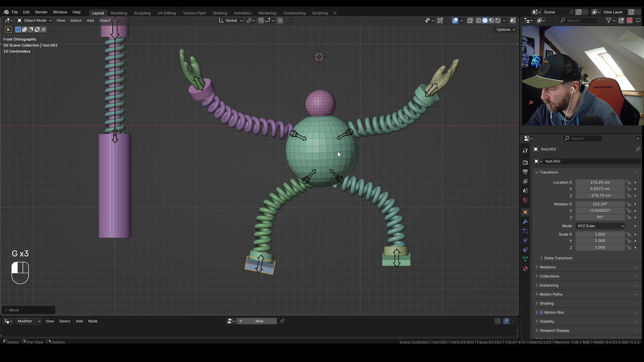Open the Object Mode dropdown
The image size is (644, 362).
35,20
